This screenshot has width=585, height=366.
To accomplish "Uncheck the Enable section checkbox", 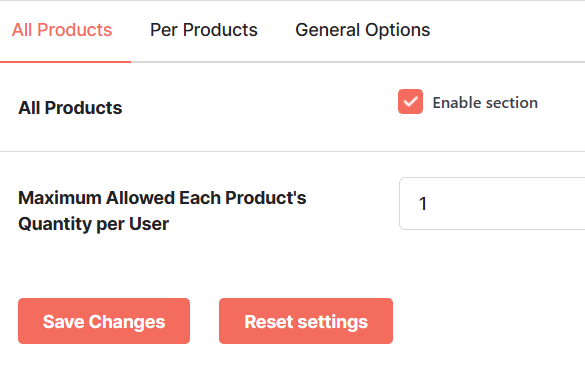I will click(x=410, y=101).
